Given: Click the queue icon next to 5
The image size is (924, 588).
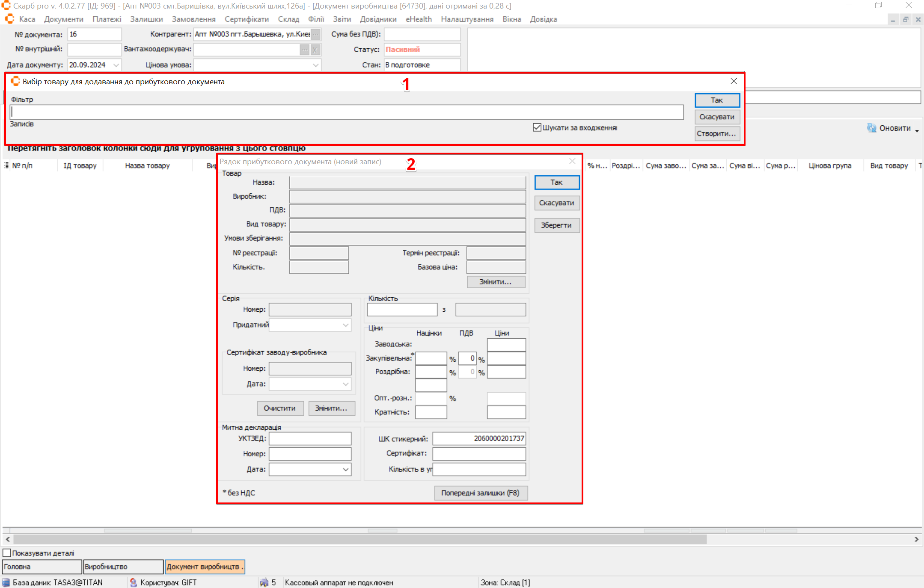Looking at the screenshot, I should coord(264,582).
